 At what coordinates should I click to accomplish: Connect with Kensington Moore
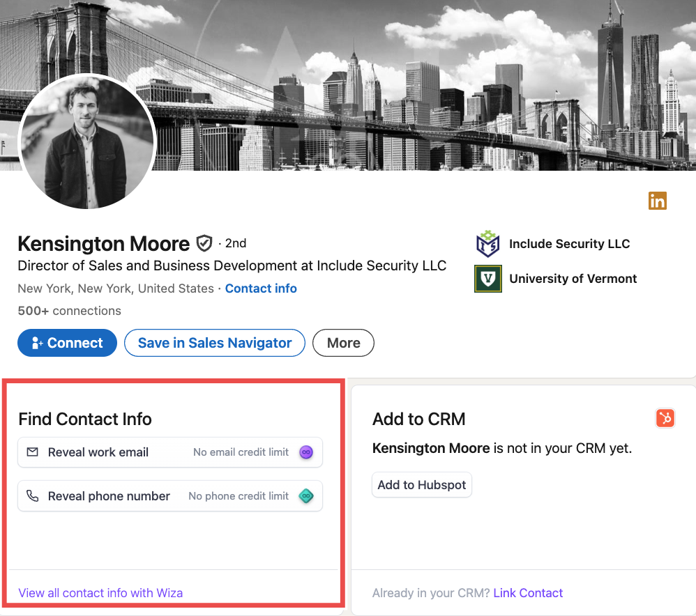(x=67, y=343)
